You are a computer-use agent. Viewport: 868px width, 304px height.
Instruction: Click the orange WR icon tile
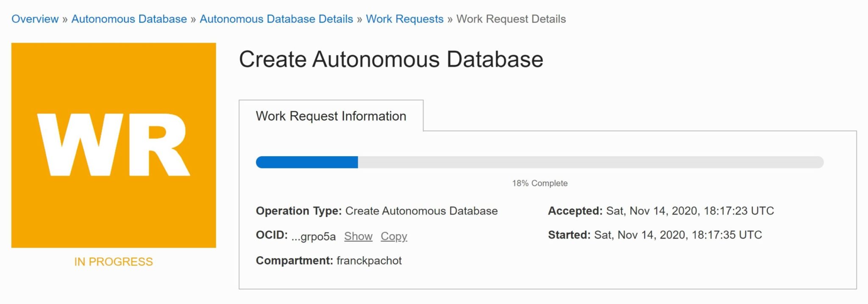(x=114, y=145)
